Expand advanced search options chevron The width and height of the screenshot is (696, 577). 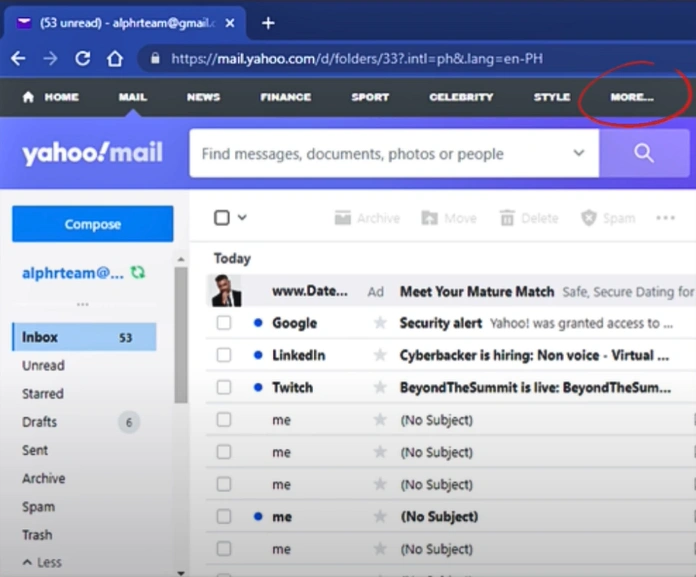coord(578,153)
